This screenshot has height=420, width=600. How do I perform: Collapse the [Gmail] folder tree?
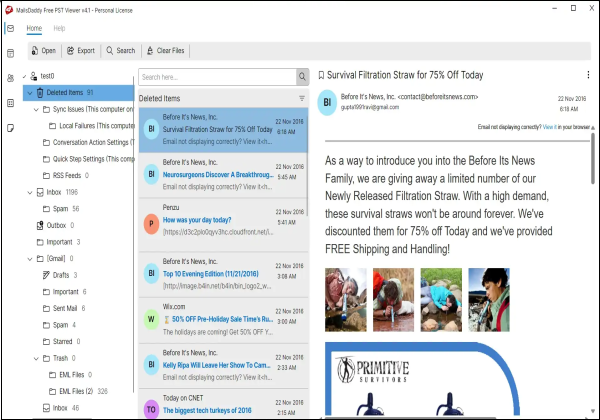click(x=30, y=259)
